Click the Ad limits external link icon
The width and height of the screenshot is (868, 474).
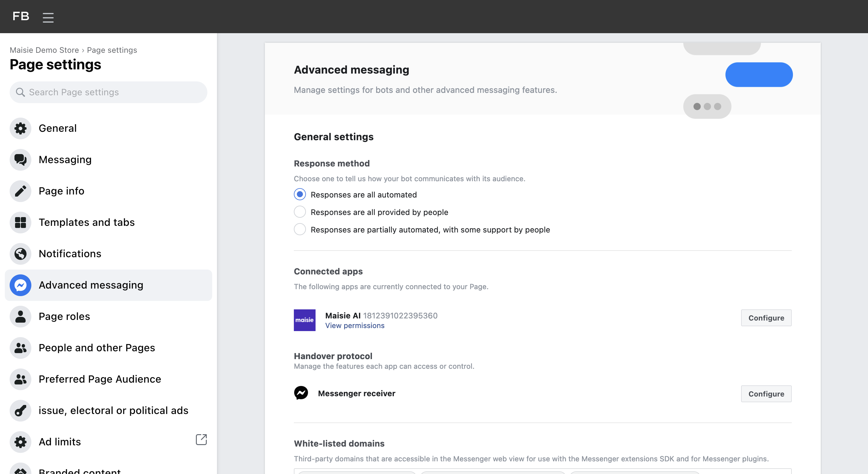pos(201,440)
